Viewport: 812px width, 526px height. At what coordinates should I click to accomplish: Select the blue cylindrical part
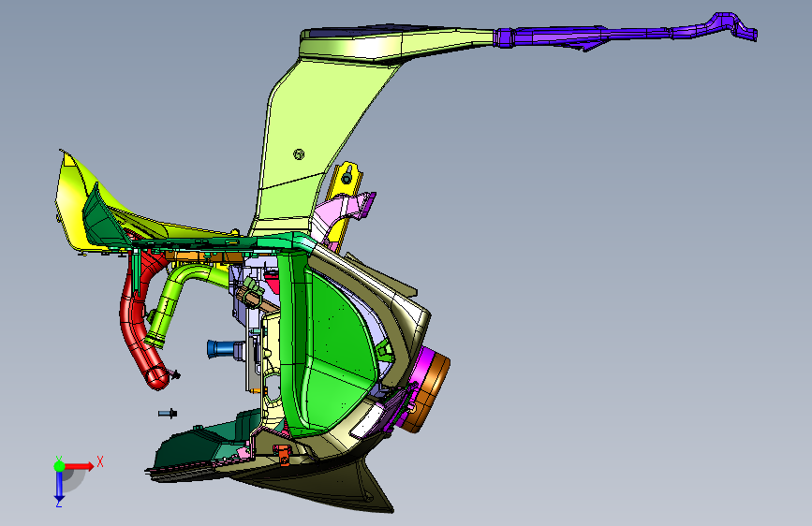pyautogui.click(x=221, y=348)
